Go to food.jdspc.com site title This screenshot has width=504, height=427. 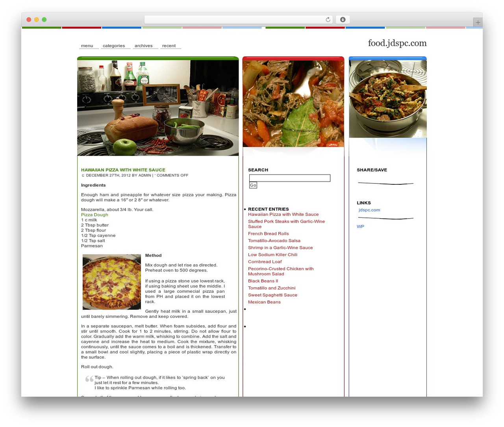pyautogui.click(x=397, y=43)
